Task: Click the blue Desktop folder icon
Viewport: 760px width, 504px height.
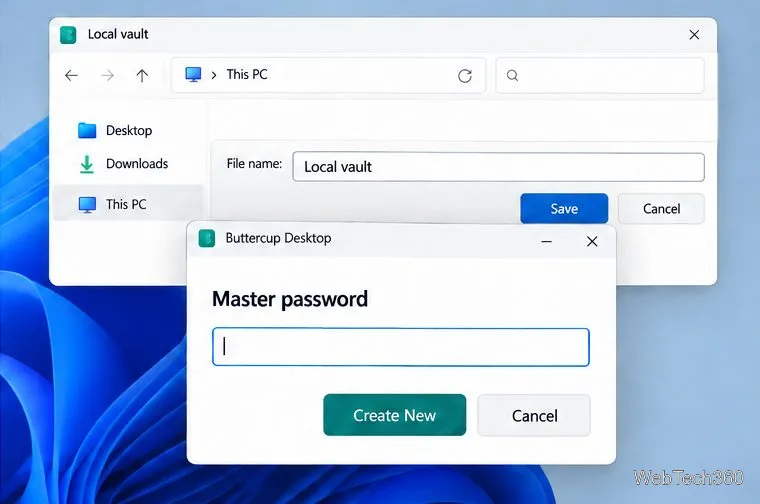Action: click(x=87, y=130)
